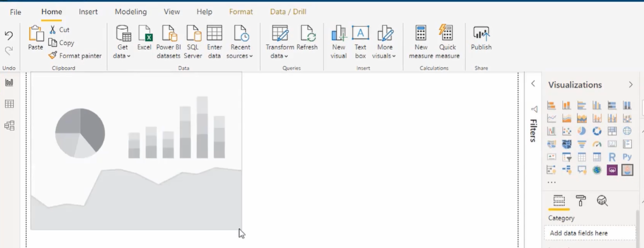Select the Map globe visual

pos(627,131)
